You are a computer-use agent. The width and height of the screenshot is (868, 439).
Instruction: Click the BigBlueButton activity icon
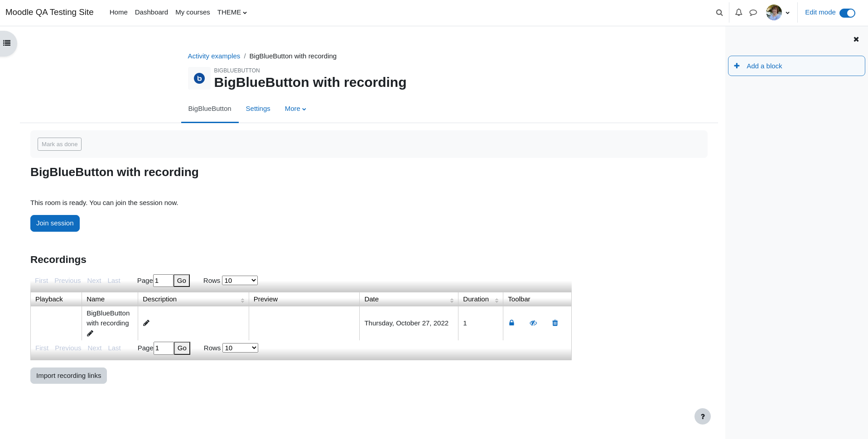click(199, 78)
